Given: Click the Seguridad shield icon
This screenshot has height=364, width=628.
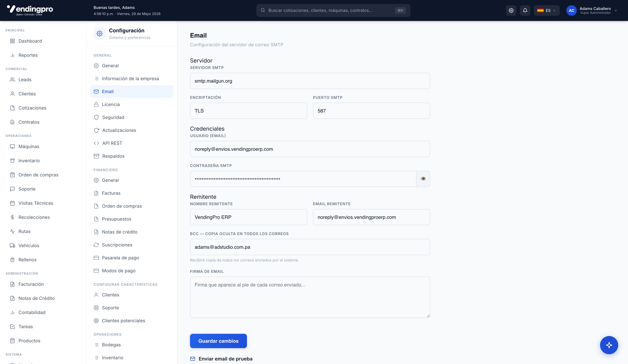Looking at the screenshot, I should [x=96, y=117].
